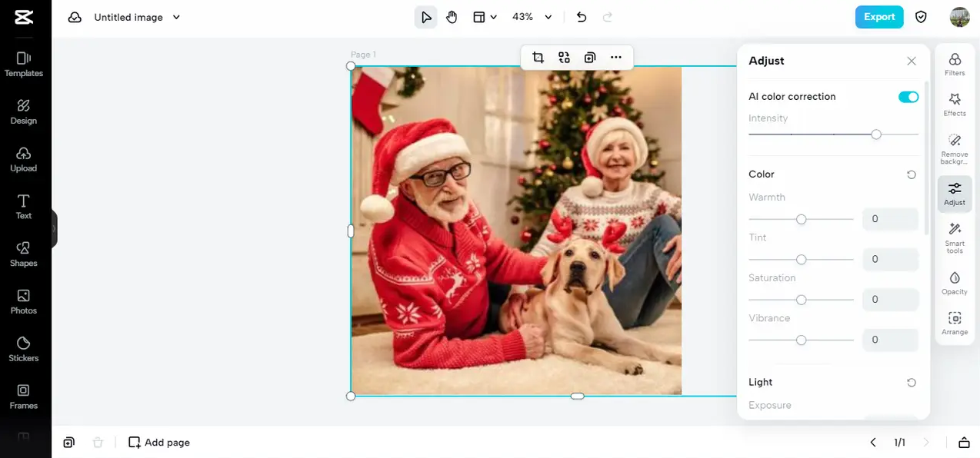
Task: Open the Frames panel
Action: 24,397
